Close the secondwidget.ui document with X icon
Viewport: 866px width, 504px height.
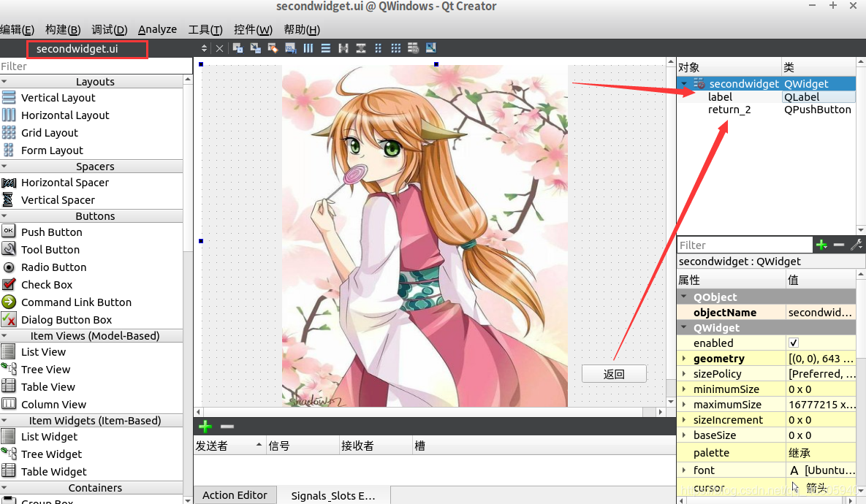tap(220, 49)
